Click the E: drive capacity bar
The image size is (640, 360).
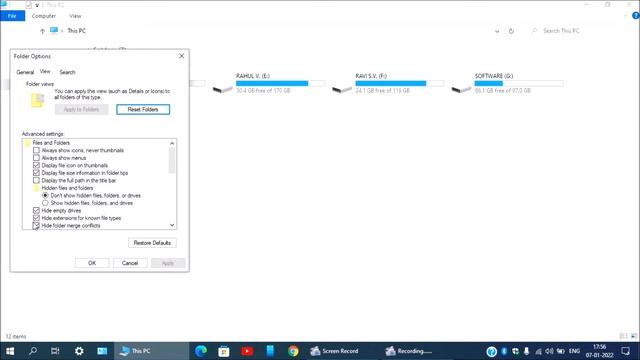tap(280, 83)
